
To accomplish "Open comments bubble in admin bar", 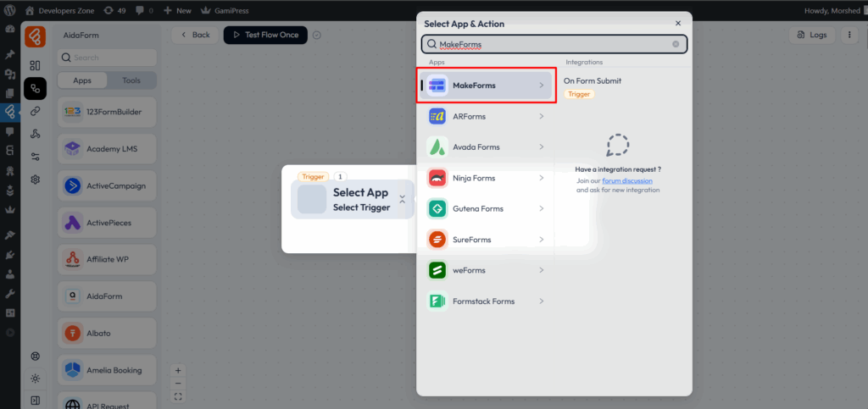I will coord(144,10).
